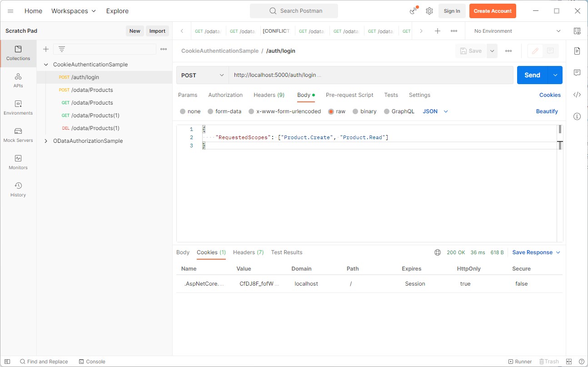
Task: Create a new collection with the plus icon
Action: 46,49
